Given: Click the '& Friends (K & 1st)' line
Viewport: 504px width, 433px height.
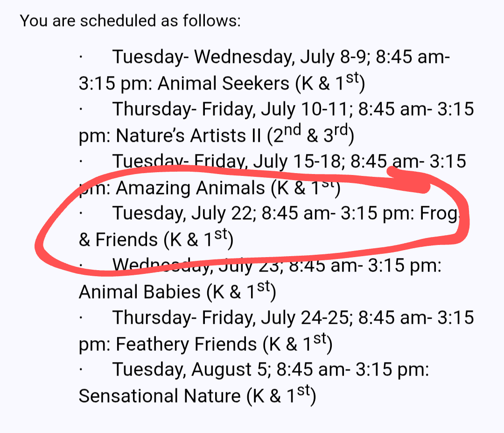Looking at the screenshot, I should click(x=156, y=239).
